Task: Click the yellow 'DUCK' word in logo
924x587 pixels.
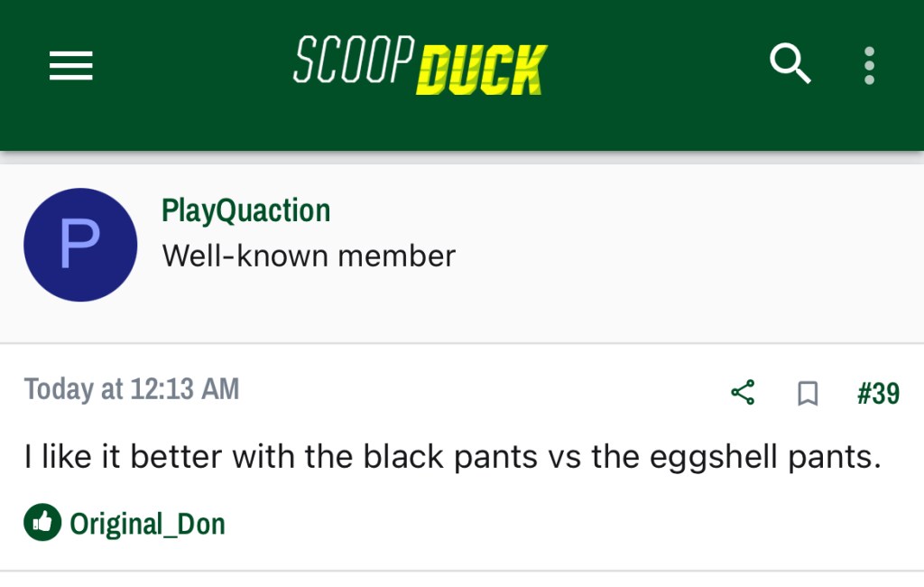Action: tap(482, 70)
